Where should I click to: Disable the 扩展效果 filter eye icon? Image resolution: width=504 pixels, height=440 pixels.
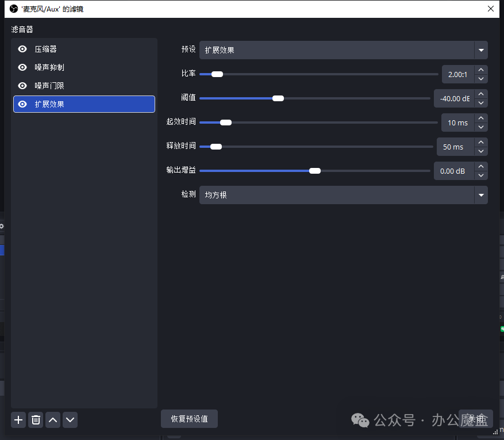(x=22, y=104)
